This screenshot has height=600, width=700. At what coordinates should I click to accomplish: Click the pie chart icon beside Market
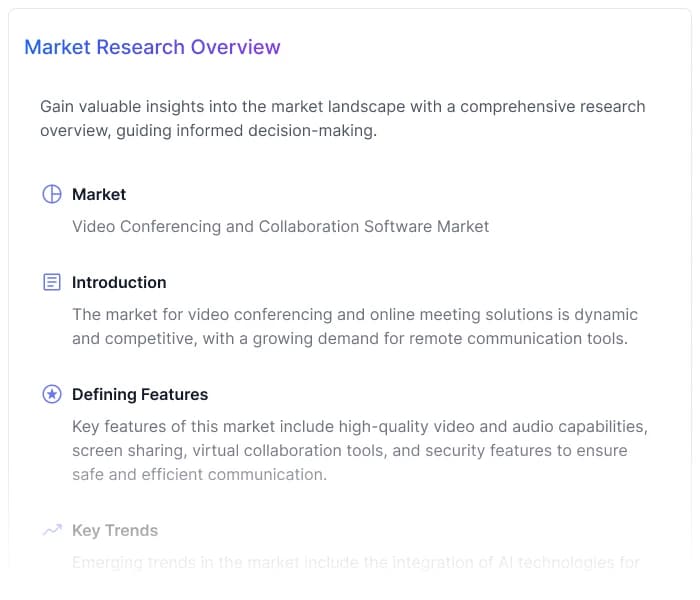[52, 194]
